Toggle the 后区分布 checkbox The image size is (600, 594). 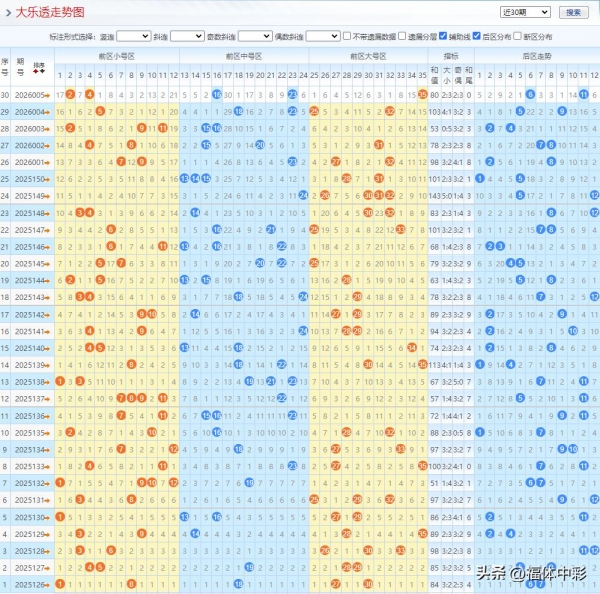(476, 36)
